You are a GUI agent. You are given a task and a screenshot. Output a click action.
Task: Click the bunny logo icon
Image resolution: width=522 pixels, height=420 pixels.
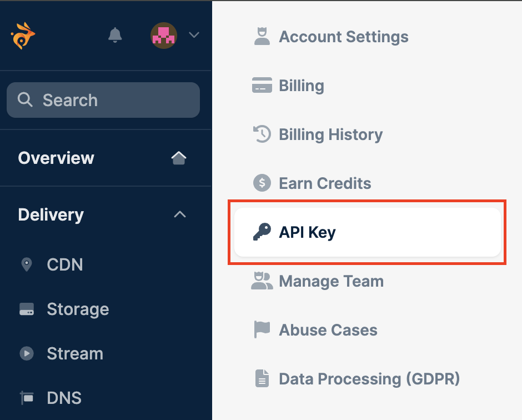click(23, 36)
